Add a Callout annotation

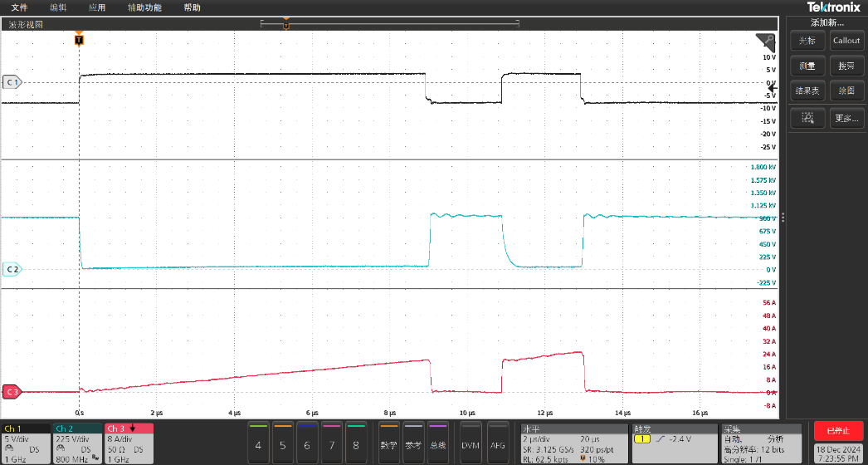click(x=846, y=41)
